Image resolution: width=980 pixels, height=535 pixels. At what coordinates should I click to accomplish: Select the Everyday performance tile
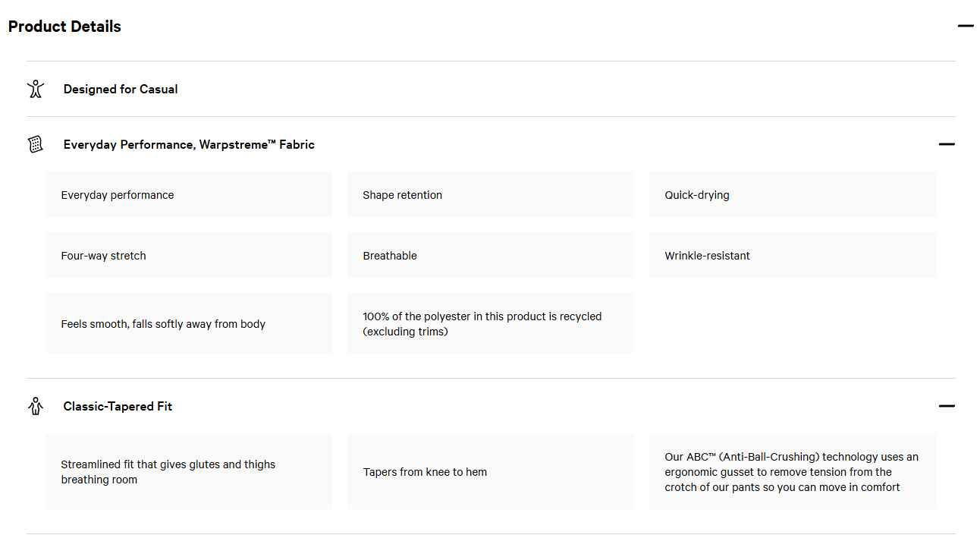(x=189, y=195)
